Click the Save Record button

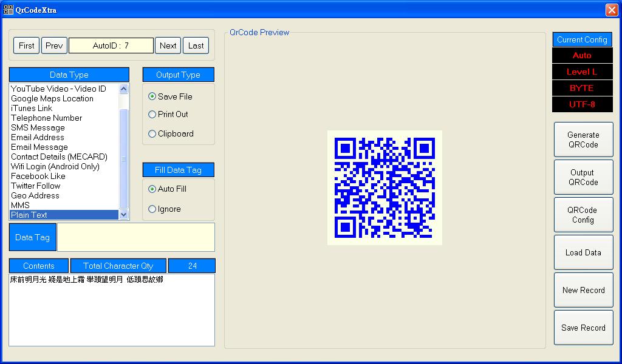pyautogui.click(x=583, y=328)
